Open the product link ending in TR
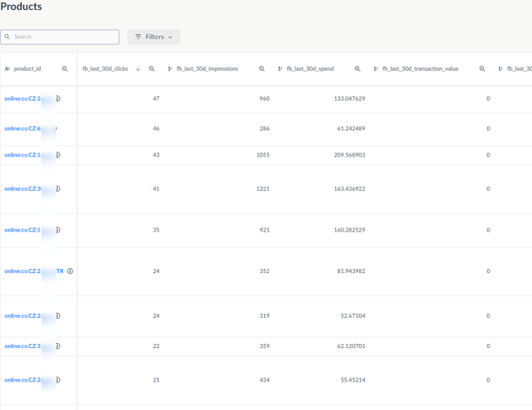 pyautogui.click(x=33, y=271)
